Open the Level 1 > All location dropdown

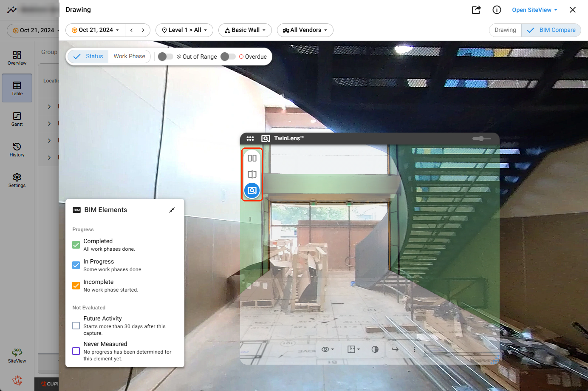tap(184, 30)
